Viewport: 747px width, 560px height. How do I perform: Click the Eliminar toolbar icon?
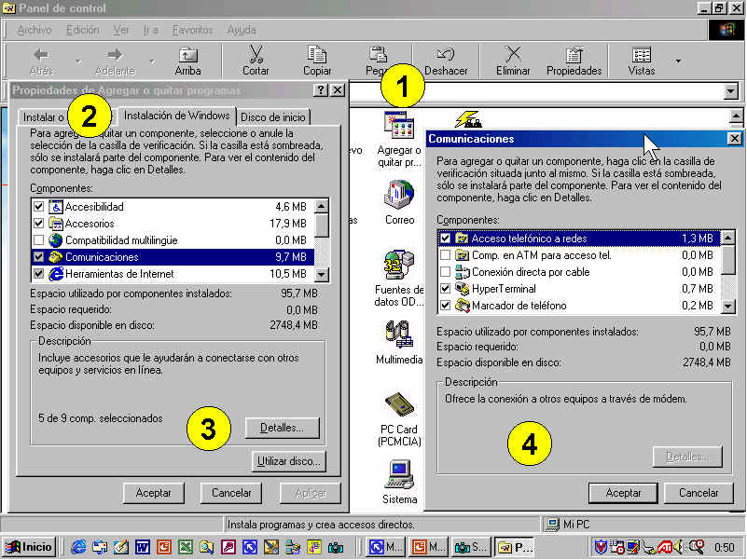tap(513, 55)
